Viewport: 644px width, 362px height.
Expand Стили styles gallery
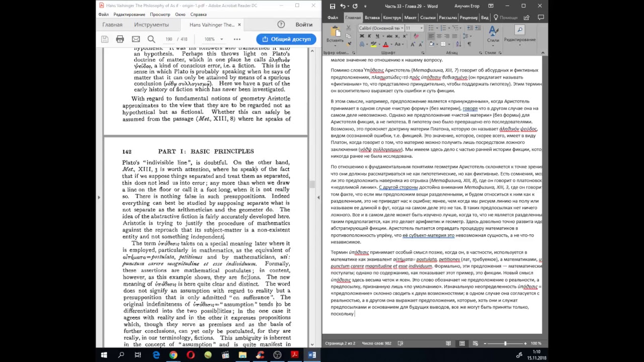point(493,36)
